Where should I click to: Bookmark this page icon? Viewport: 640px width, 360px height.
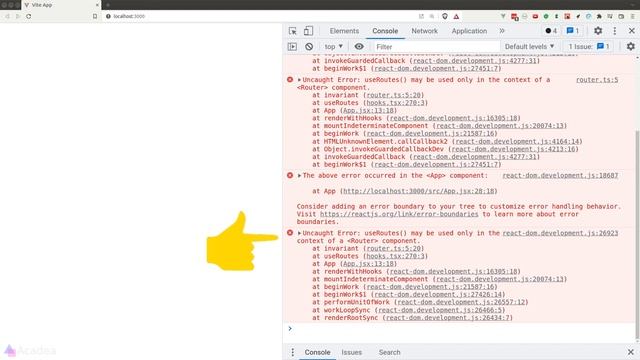pyautogui.click(x=95, y=16)
